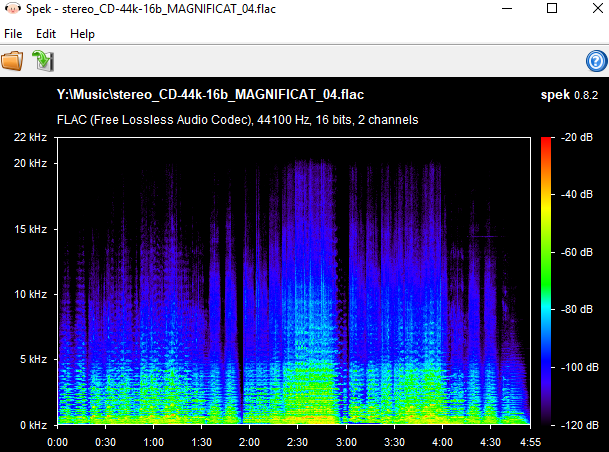Close the Spek window
This screenshot has height=452, width=609.
tap(598, 9)
